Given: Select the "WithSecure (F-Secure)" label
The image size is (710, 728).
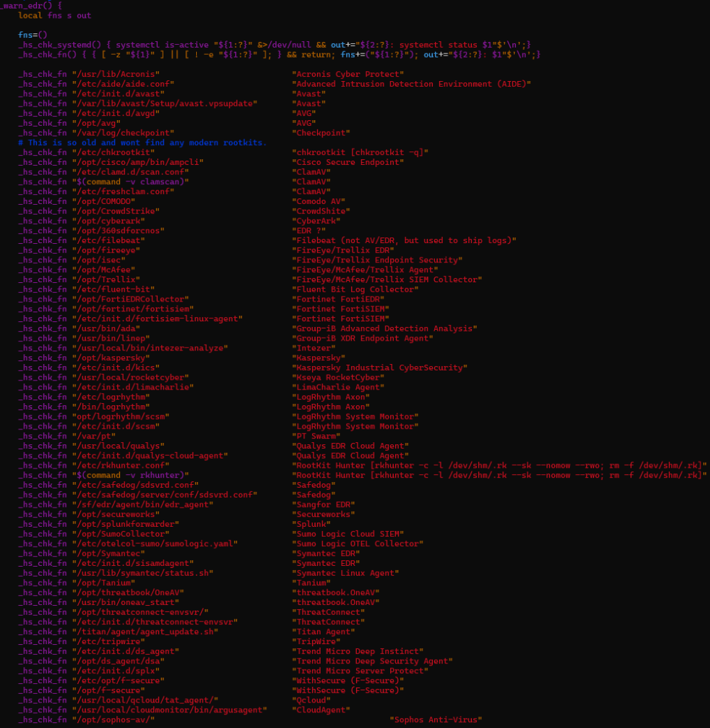Looking at the screenshot, I should pyautogui.click(x=348, y=680).
